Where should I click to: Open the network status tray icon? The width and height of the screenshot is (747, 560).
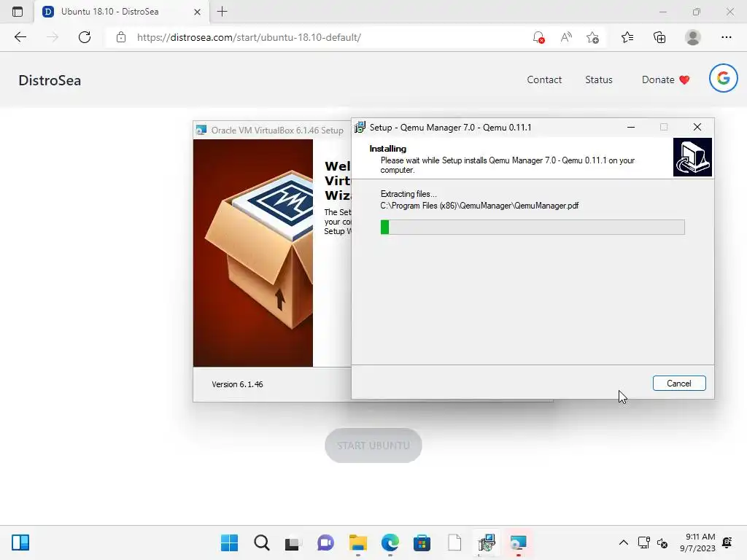pyautogui.click(x=643, y=542)
